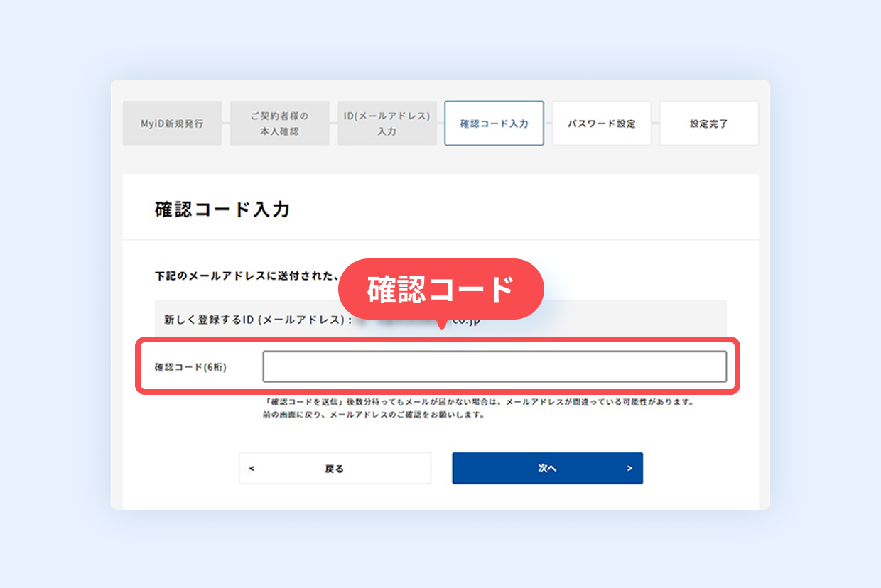Go to the ID(メールアドレス)入力 step
Screen dimensions: 881x588
[x=387, y=124]
